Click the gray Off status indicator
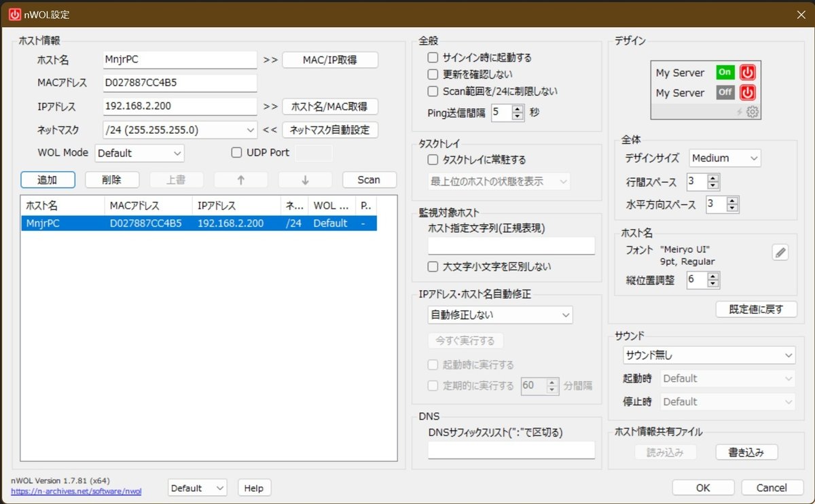Image resolution: width=815 pixels, height=504 pixels. pyautogui.click(x=725, y=92)
